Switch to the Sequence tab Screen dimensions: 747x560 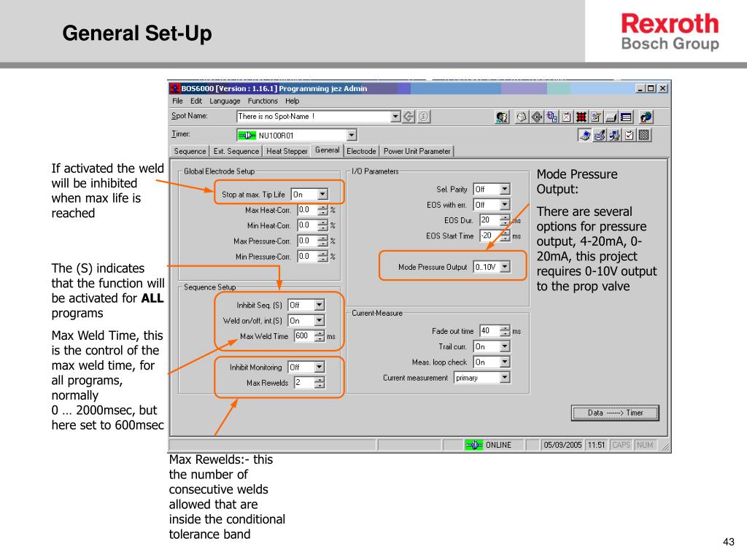[x=190, y=151]
